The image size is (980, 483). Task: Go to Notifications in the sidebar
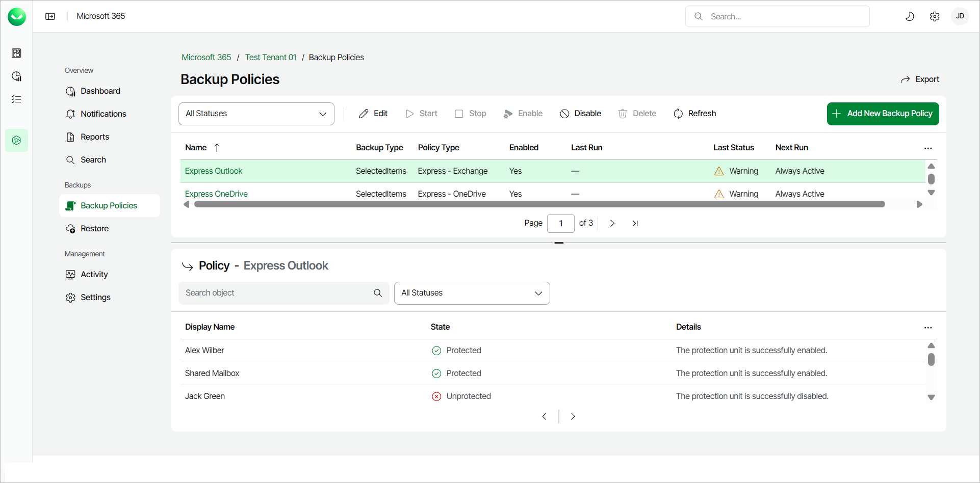(x=104, y=114)
